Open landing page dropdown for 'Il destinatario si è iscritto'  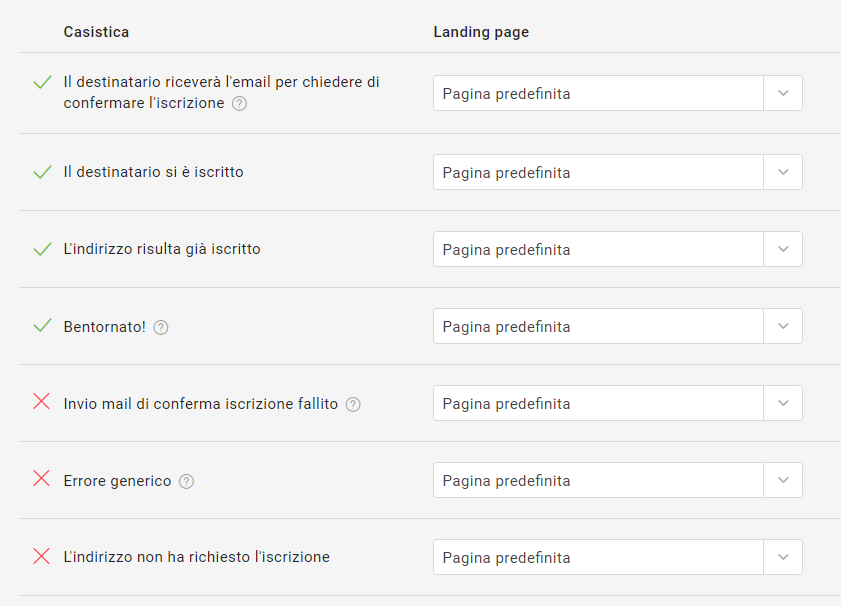click(783, 172)
